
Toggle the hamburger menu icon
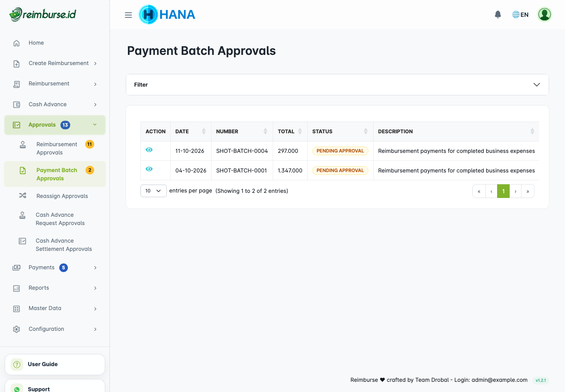pos(128,15)
